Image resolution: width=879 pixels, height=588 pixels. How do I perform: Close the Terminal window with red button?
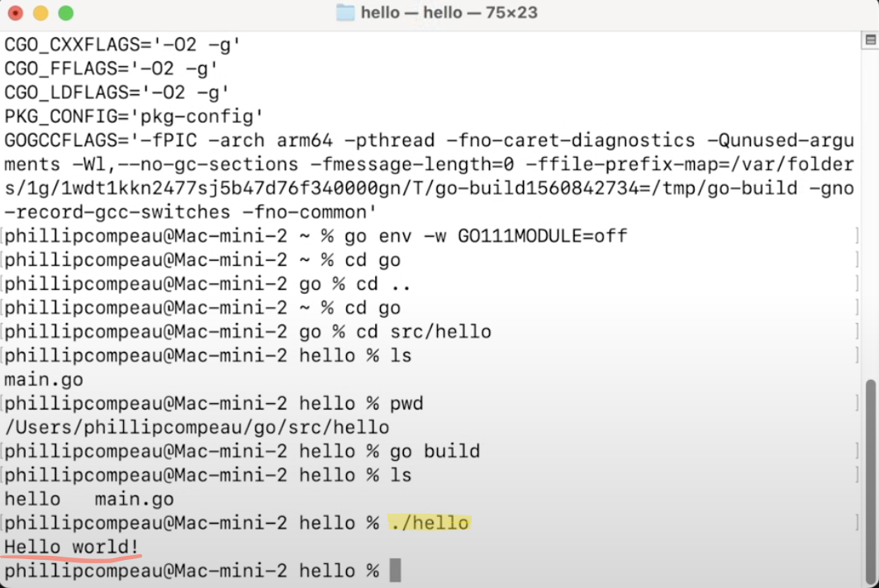click(x=16, y=12)
